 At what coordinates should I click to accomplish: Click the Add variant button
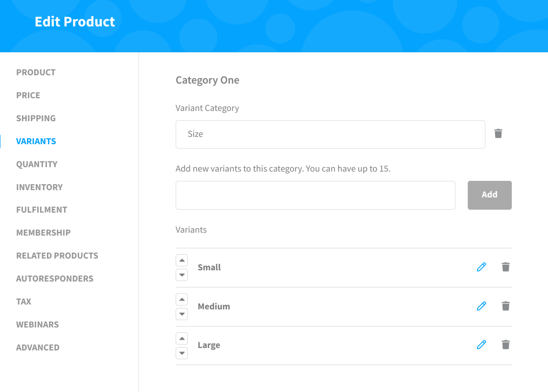coord(490,195)
